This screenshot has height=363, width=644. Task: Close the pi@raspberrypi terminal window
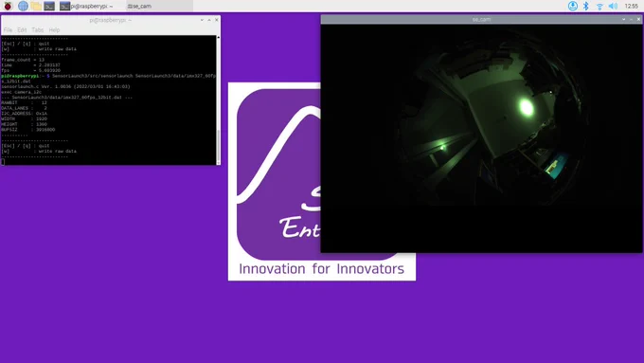pos(217,20)
